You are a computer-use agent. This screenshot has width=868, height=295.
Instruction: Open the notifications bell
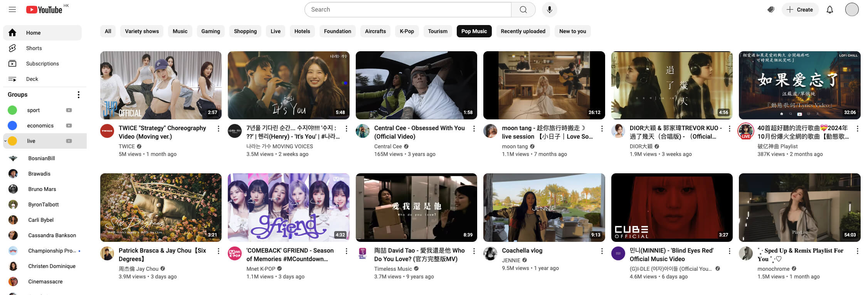[x=830, y=10]
